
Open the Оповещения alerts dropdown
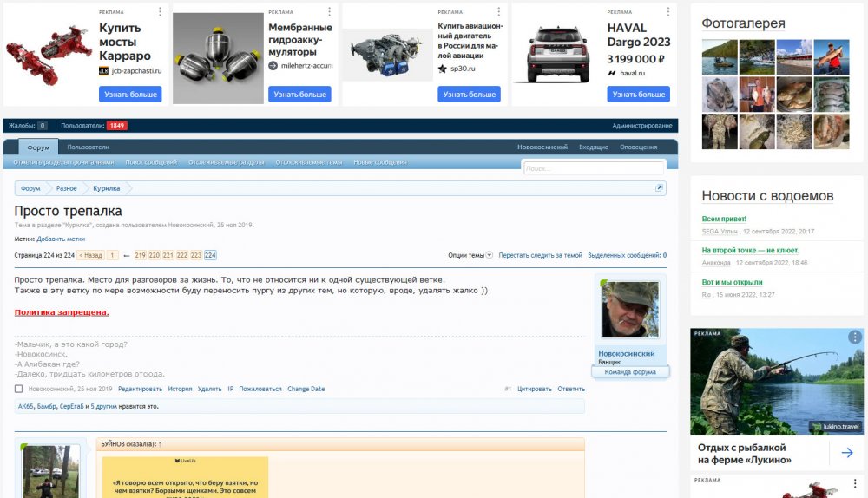click(x=638, y=147)
